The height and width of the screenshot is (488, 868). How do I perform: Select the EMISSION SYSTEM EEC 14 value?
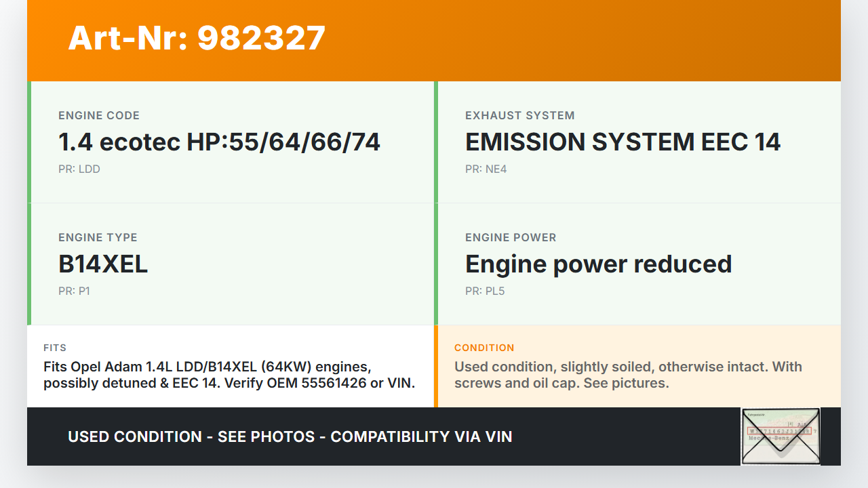(623, 142)
